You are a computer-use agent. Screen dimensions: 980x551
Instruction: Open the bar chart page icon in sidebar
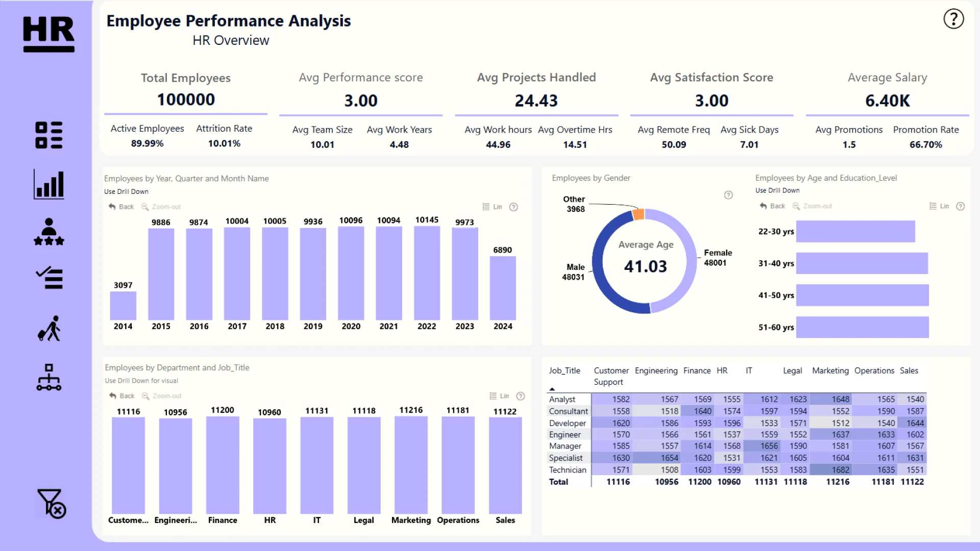(x=49, y=184)
